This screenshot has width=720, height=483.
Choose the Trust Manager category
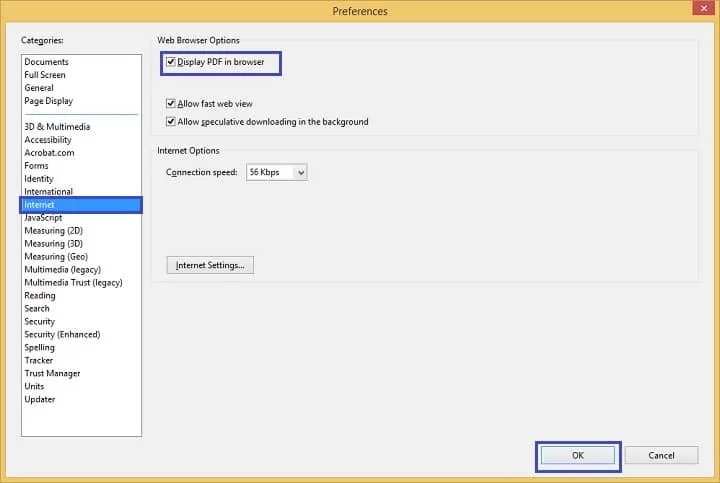click(x=52, y=374)
